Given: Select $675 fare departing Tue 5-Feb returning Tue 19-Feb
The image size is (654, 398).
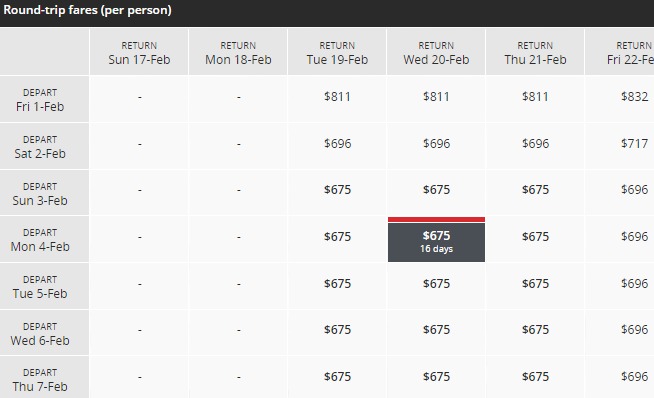Looking at the screenshot, I should (337, 286).
